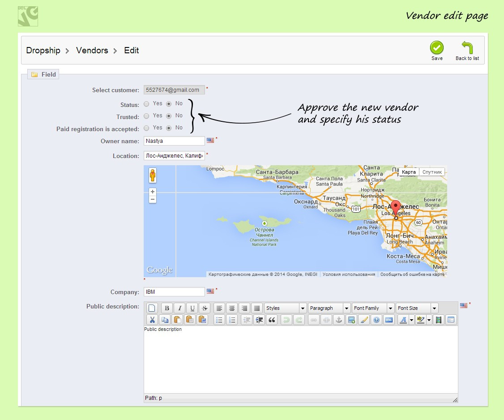
Task: Click the Owner name input field
Action: (x=174, y=141)
